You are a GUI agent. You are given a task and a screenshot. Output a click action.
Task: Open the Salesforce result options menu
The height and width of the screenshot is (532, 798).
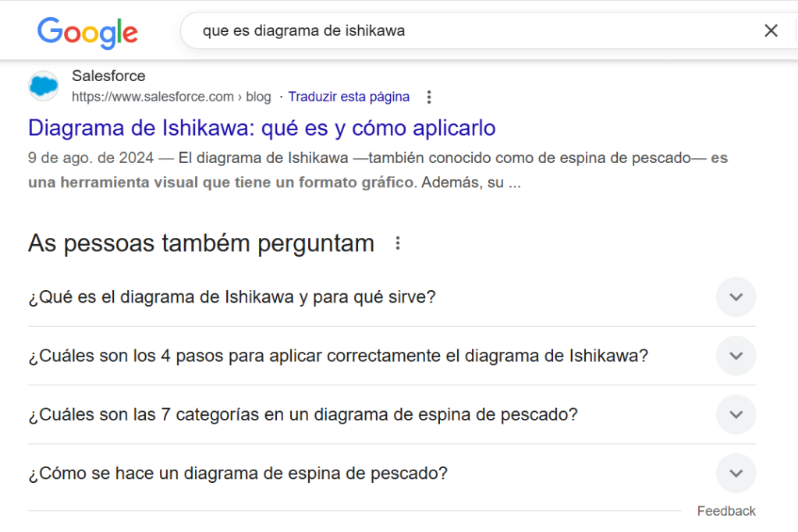click(x=429, y=97)
